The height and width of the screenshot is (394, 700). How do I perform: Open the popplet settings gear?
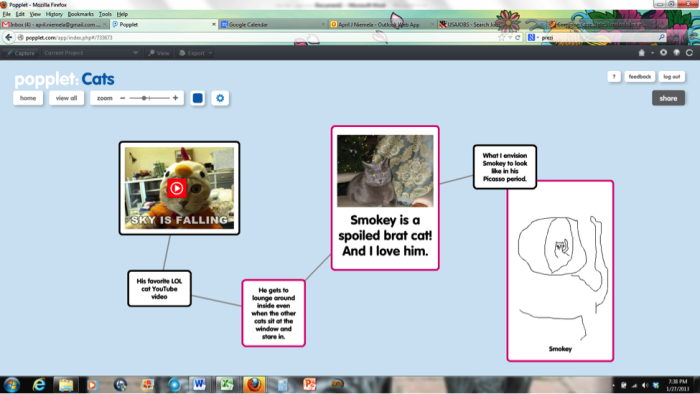click(x=220, y=98)
